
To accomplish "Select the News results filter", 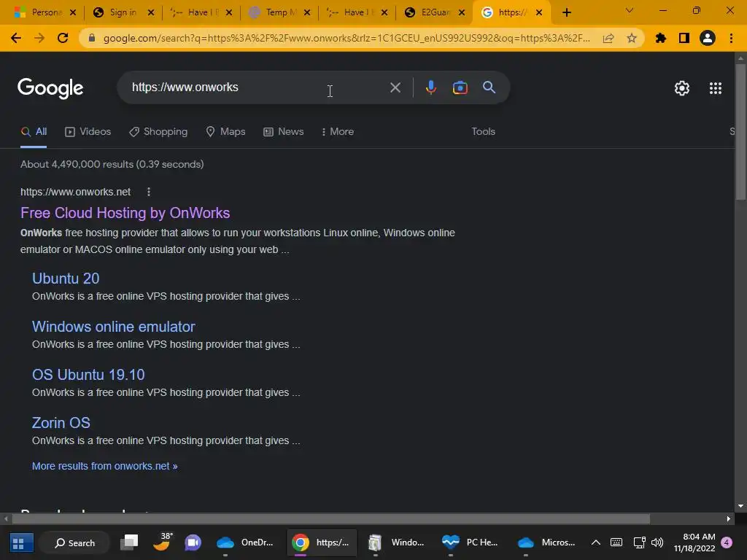I will point(284,131).
